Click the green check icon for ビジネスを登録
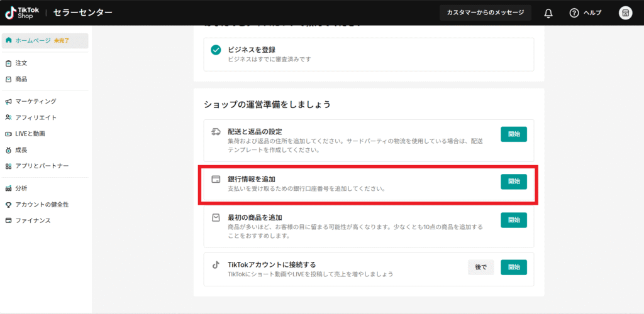 [x=216, y=50]
